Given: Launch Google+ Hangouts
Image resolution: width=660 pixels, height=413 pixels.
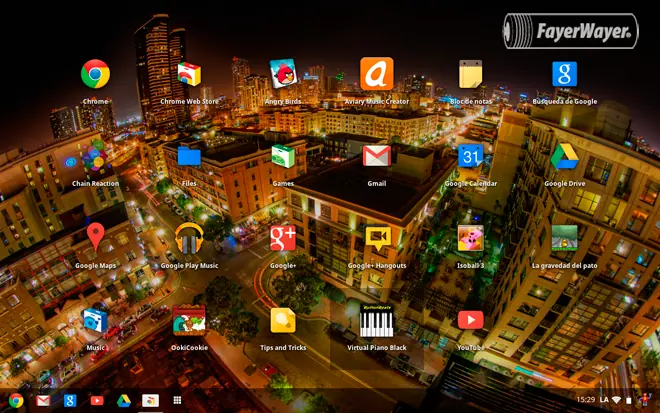Looking at the screenshot, I should pos(378,238).
